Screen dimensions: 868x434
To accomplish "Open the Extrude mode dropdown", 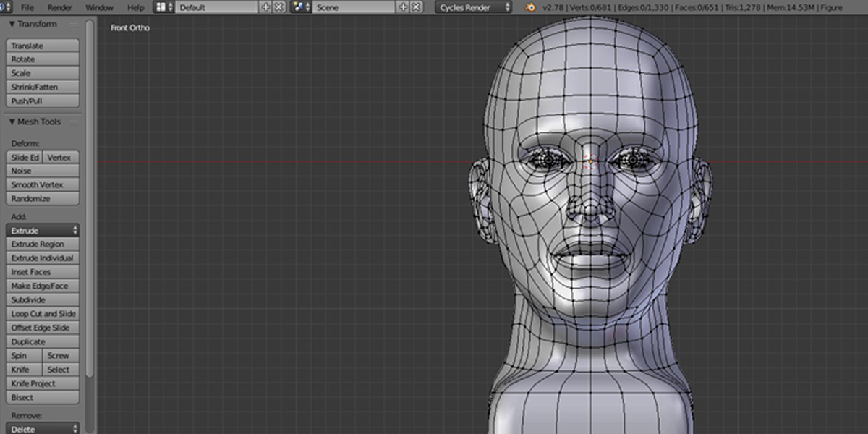I will pos(42,230).
